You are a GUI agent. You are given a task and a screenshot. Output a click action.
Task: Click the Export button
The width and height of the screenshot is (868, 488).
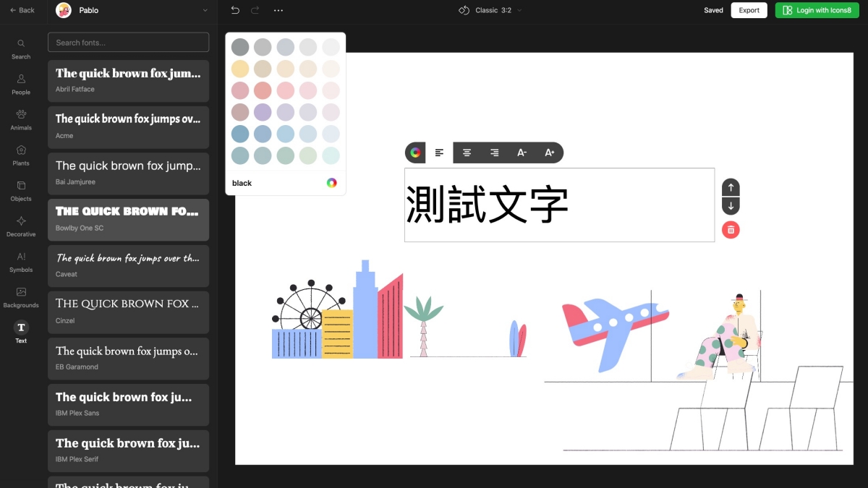(749, 10)
